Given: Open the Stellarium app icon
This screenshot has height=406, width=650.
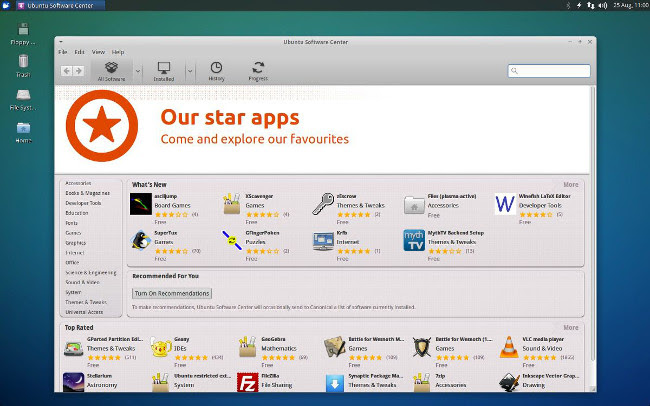Looking at the screenshot, I should coord(73,382).
